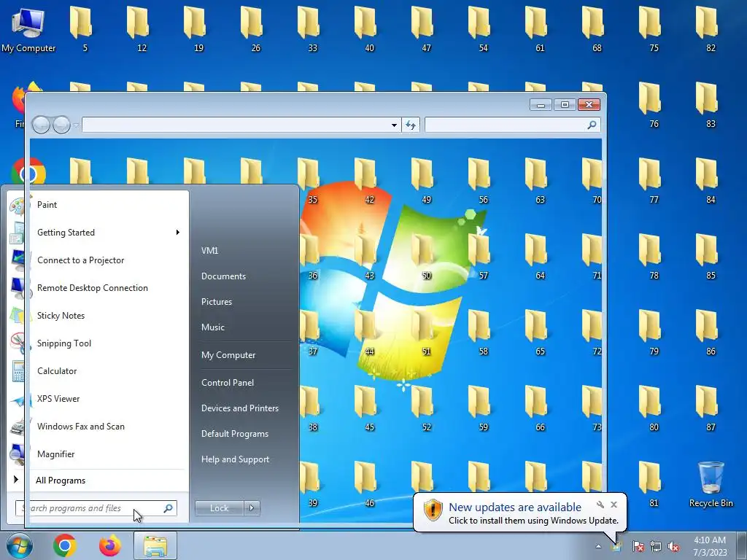
Task: Open XPS Viewer
Action: click(x=98, y=399)
